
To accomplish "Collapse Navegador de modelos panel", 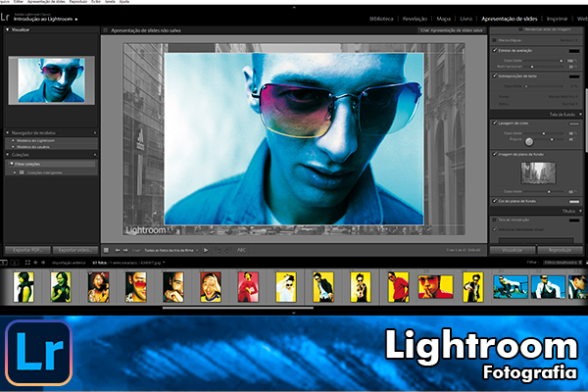I will pos(7,133).
